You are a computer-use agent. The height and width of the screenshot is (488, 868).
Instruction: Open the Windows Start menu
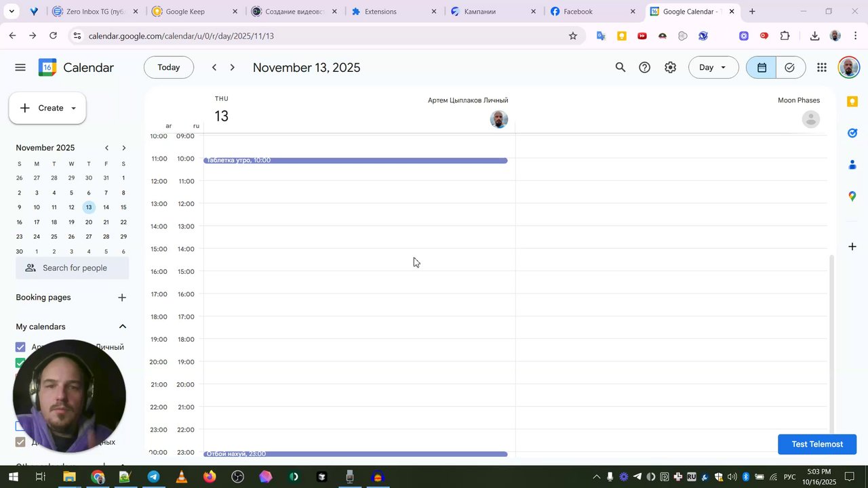click(x=13, y=477)
